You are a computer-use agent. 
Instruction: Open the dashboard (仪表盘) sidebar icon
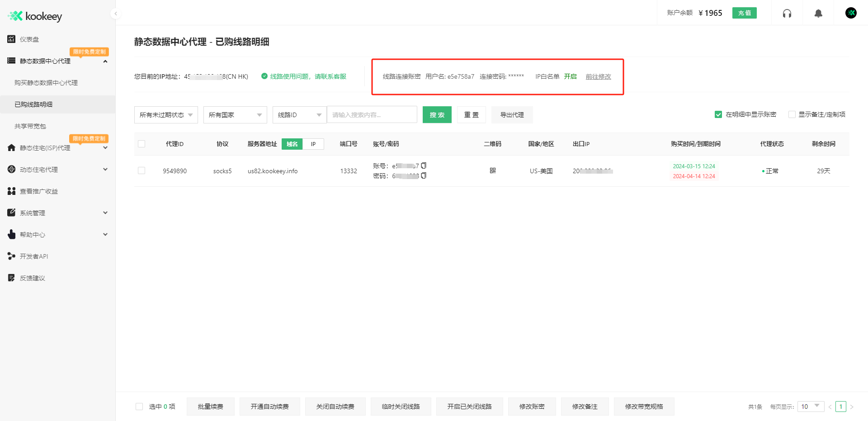(x=11, y=39)
